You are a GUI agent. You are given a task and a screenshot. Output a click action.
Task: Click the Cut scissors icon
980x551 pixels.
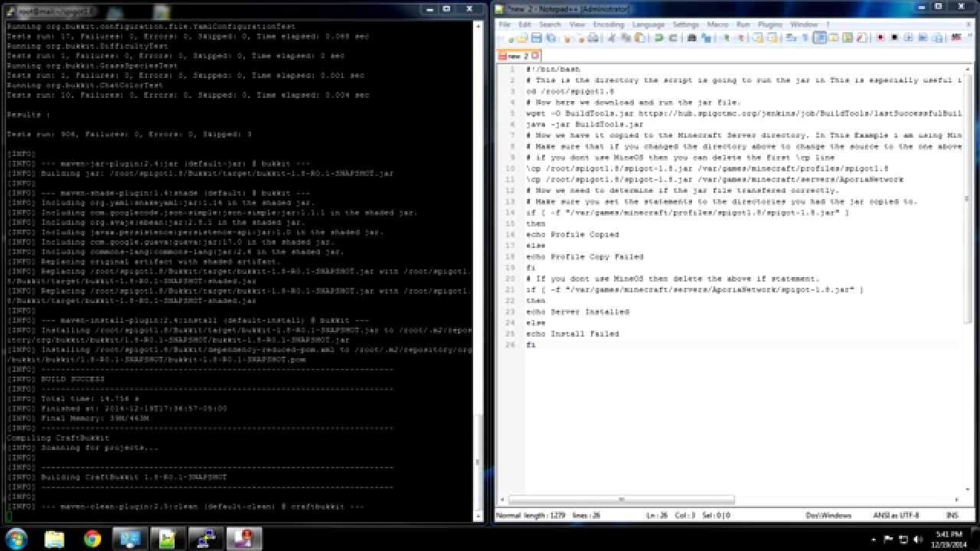click(x=612, y=37)
